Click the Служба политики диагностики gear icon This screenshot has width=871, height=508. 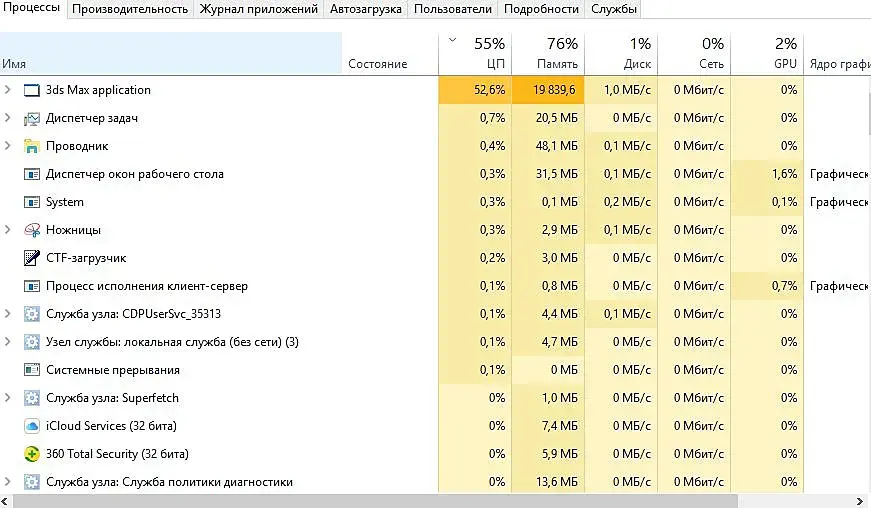pos(32,482)
